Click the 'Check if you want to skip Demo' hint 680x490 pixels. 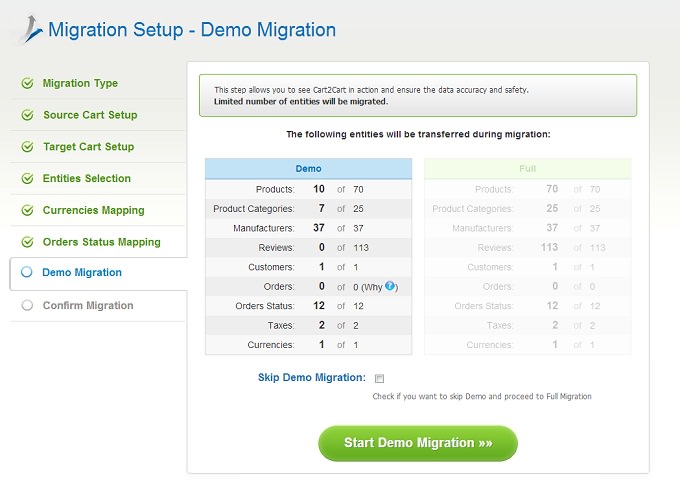tap(482, 396)
